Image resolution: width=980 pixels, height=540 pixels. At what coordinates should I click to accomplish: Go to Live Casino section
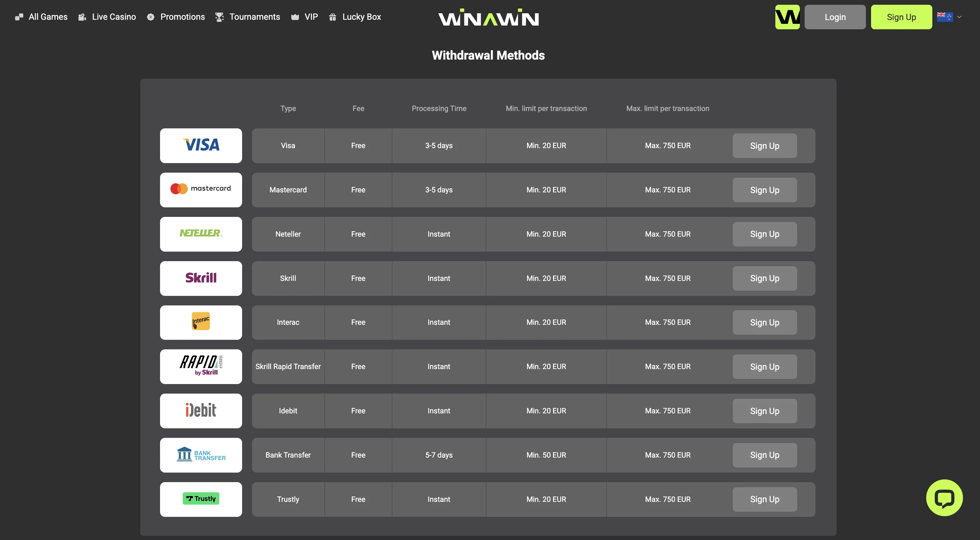pyautogui.click(x=107, y=17)
